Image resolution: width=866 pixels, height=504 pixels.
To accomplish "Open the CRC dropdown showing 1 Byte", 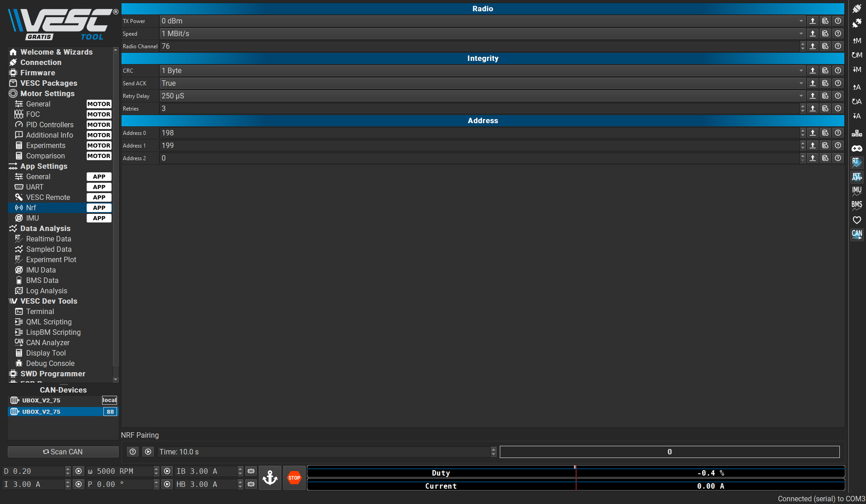I will (482, 71).
